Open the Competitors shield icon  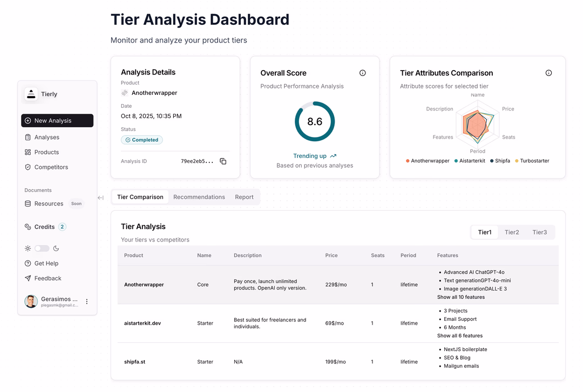click(28, 167)
